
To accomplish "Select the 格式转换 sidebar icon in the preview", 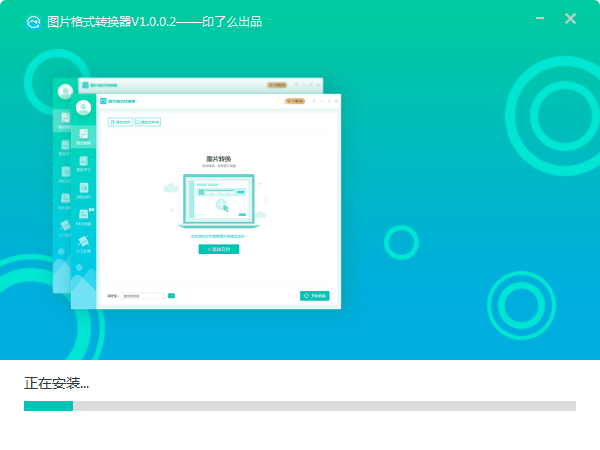I will [x=84, y=136].
